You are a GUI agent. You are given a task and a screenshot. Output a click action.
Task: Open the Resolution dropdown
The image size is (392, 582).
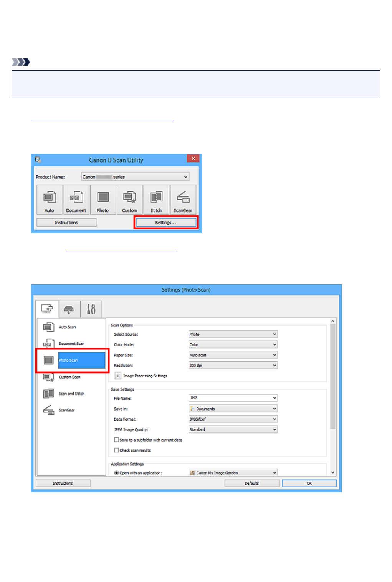233,365
